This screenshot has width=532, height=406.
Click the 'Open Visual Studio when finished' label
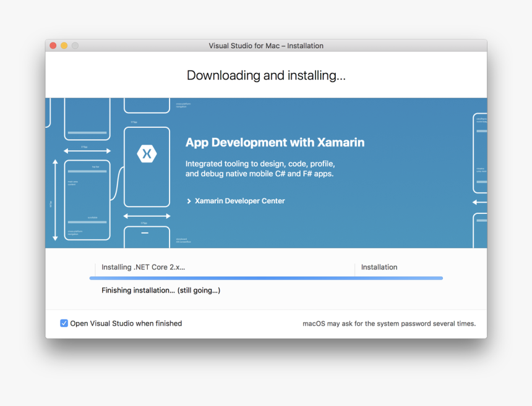click(x=126, y=323)
